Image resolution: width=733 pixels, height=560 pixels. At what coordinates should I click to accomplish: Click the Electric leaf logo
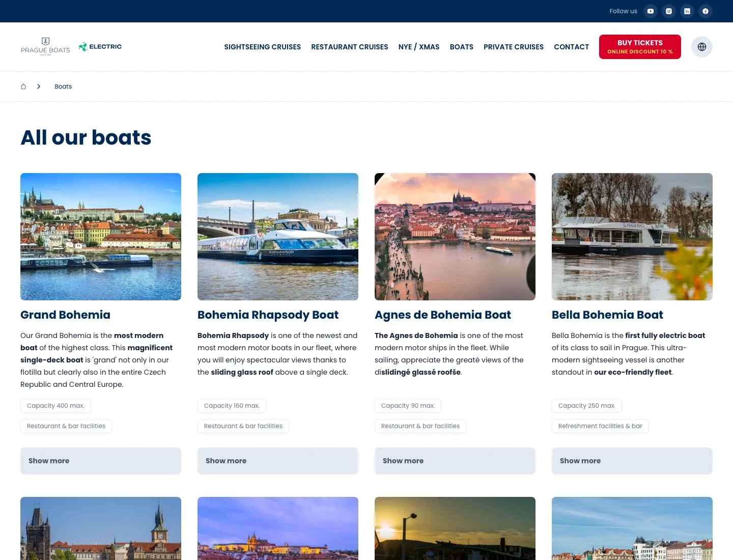(100, 47)
